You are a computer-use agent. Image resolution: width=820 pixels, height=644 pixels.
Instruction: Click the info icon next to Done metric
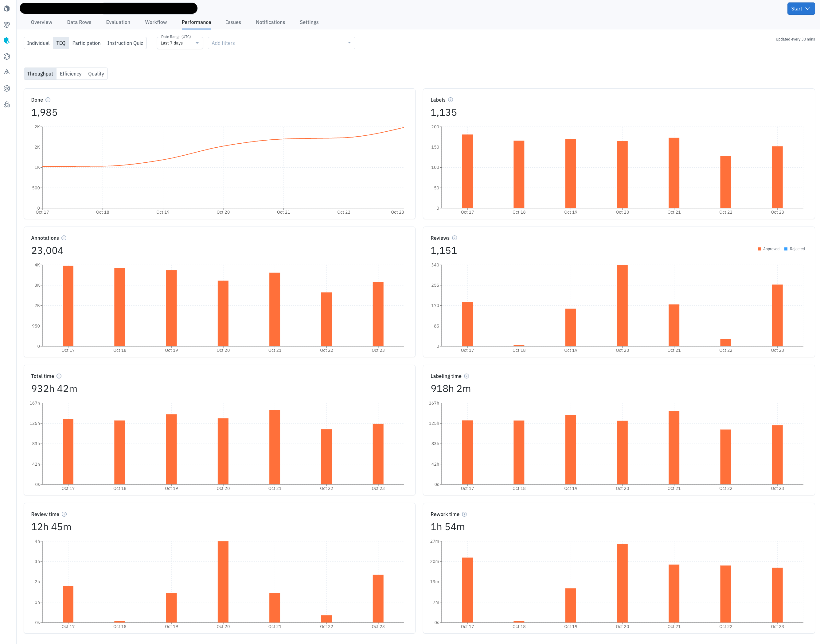48,99
